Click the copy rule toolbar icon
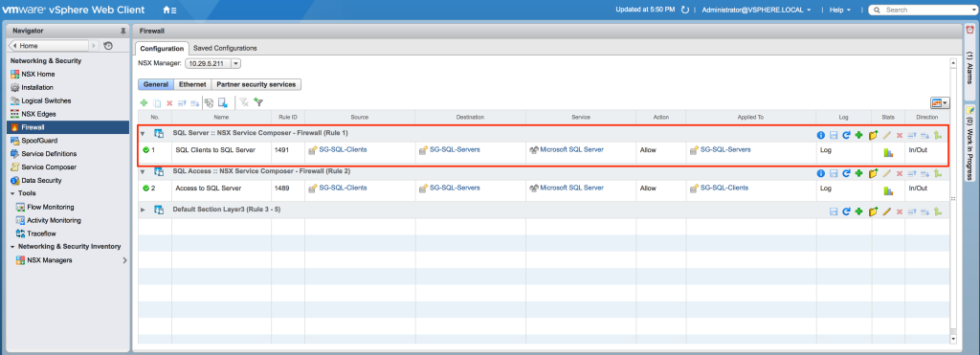The height and width of the screenshot is (355, 980). (x=158, y=103)
